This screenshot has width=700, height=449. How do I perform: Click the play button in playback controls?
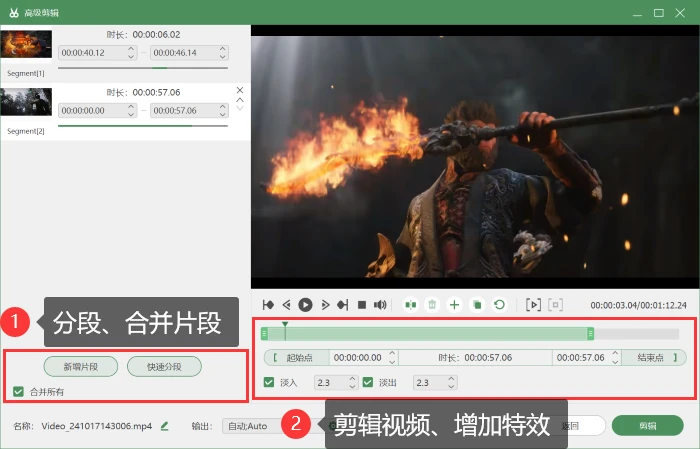tap(305, 305)
